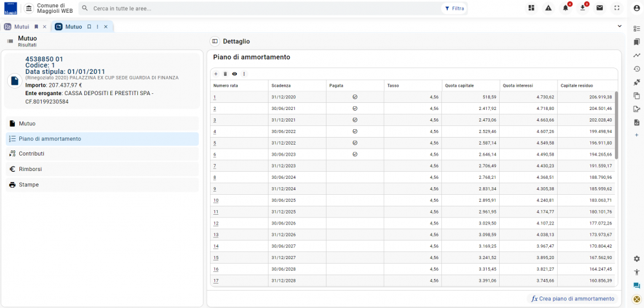Toggle bookmark on the Mutuo tab
Viewport: 644px width, 308px height.
[89, 26]
